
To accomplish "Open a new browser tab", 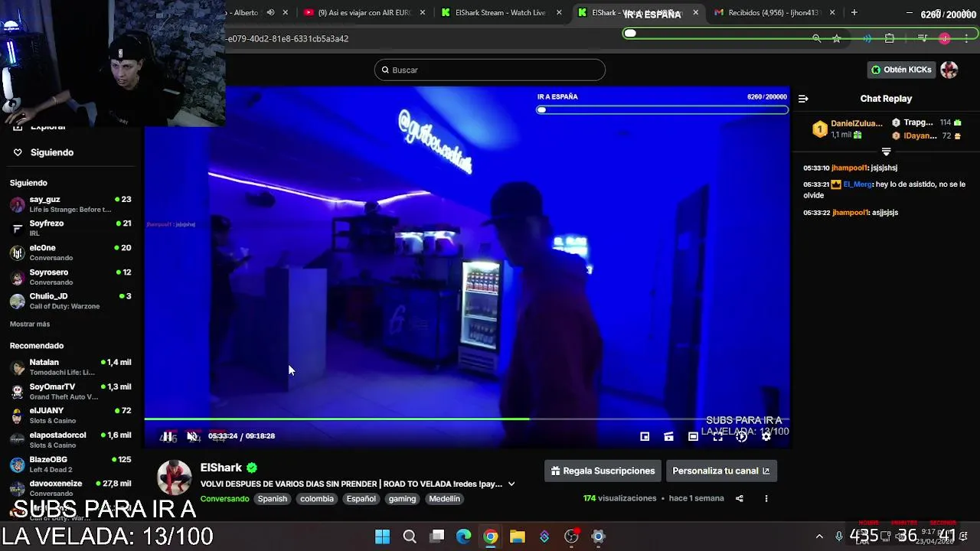I will pyautogui.click(x=854, y=12).
